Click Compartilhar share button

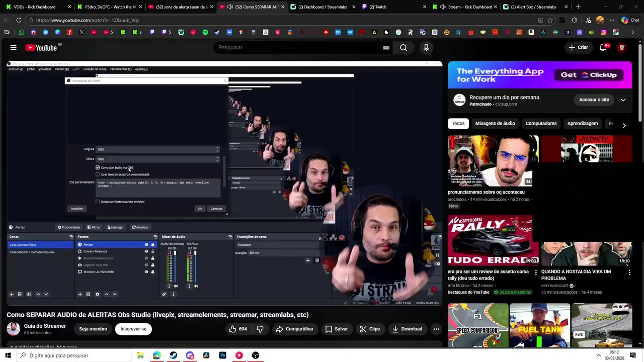(294, 329)
